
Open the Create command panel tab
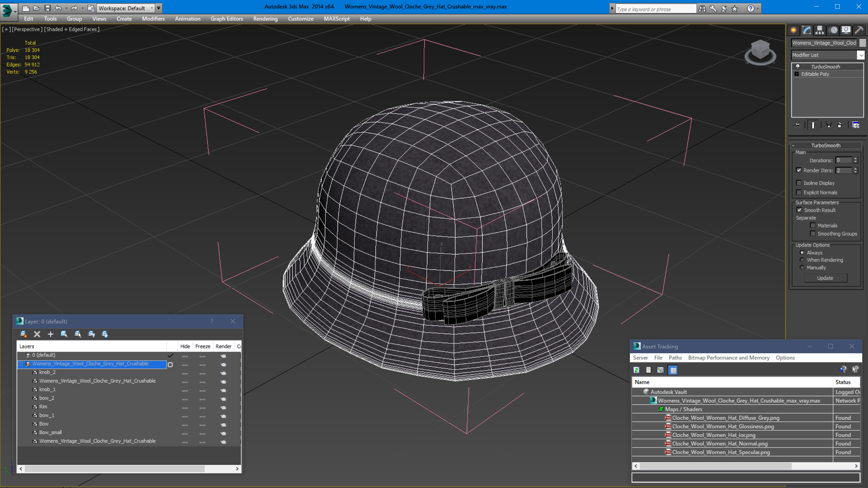794,30
